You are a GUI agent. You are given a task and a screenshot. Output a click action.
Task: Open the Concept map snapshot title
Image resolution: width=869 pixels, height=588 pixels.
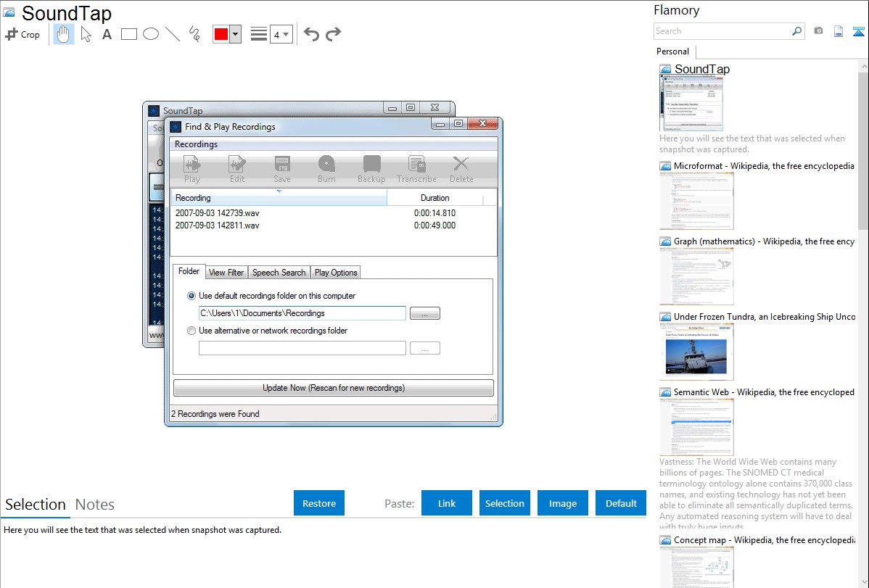[x=764, y=539]
